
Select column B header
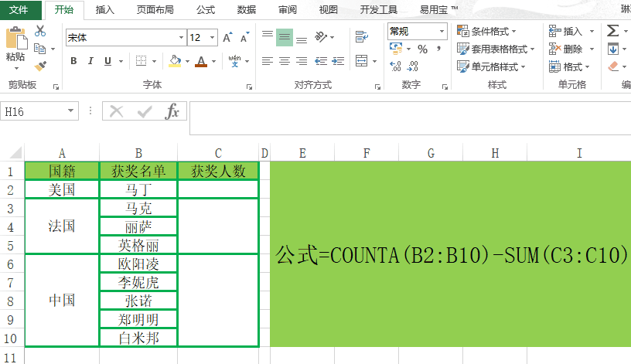138,153
